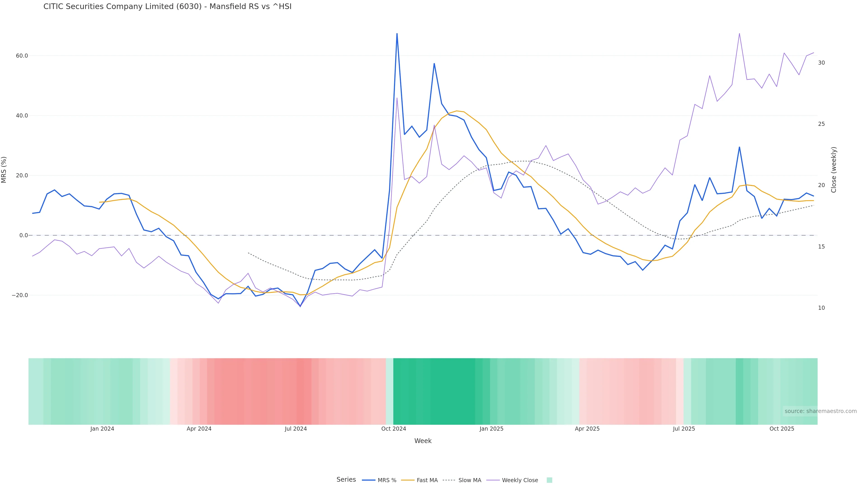Click the chart title text

pos(167,6)
